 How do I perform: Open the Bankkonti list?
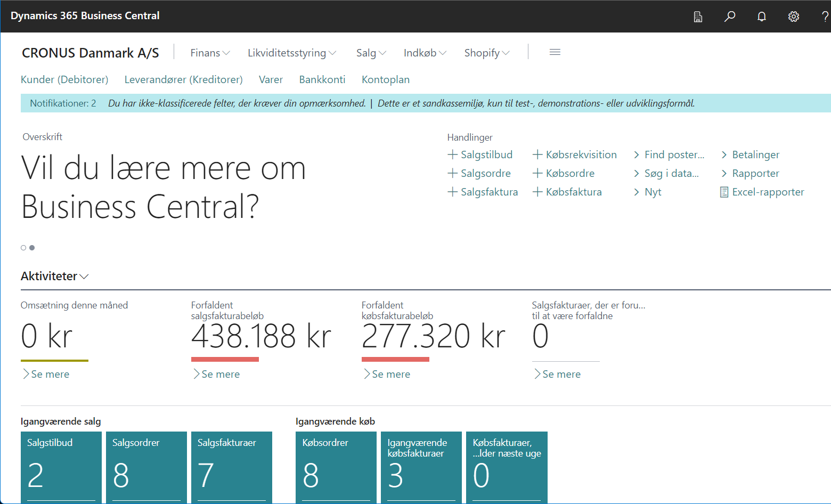tap(322, 79)
